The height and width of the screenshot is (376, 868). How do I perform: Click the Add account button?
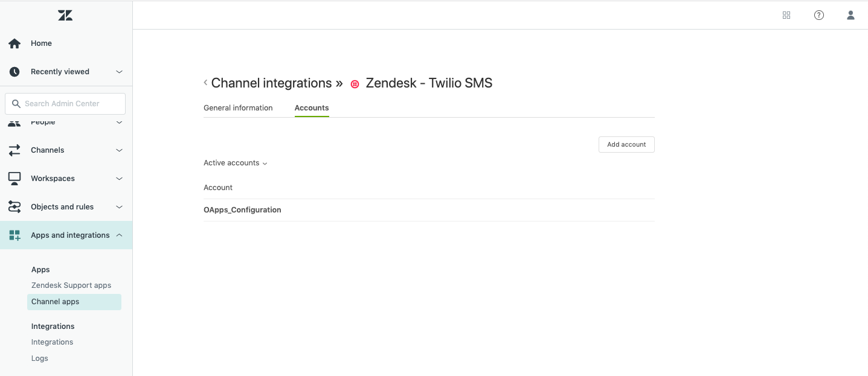click(x=626, y=144)
